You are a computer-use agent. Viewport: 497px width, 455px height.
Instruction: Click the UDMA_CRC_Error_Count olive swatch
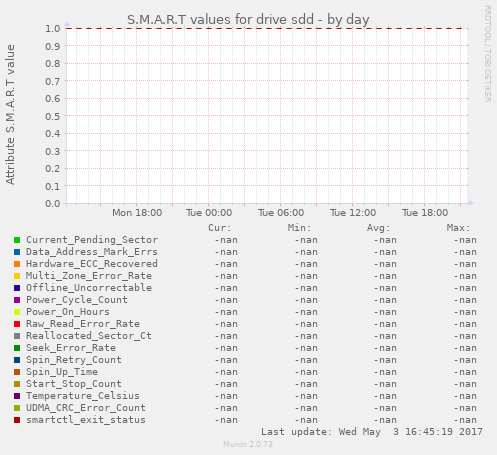[17, 408]
